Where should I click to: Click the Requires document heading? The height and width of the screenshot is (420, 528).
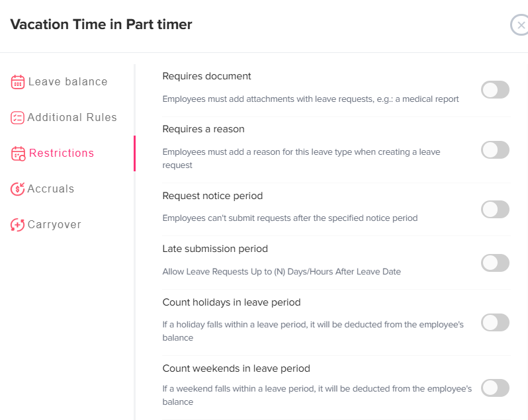(206, 76)
